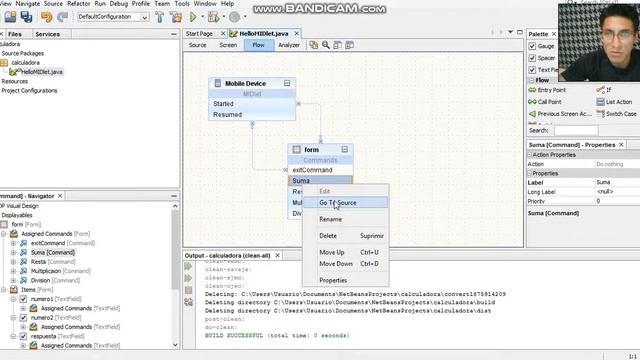Screen dimensions: 640x360
Task: Click the Undo toolbar icon
Action: coord(47,17)
